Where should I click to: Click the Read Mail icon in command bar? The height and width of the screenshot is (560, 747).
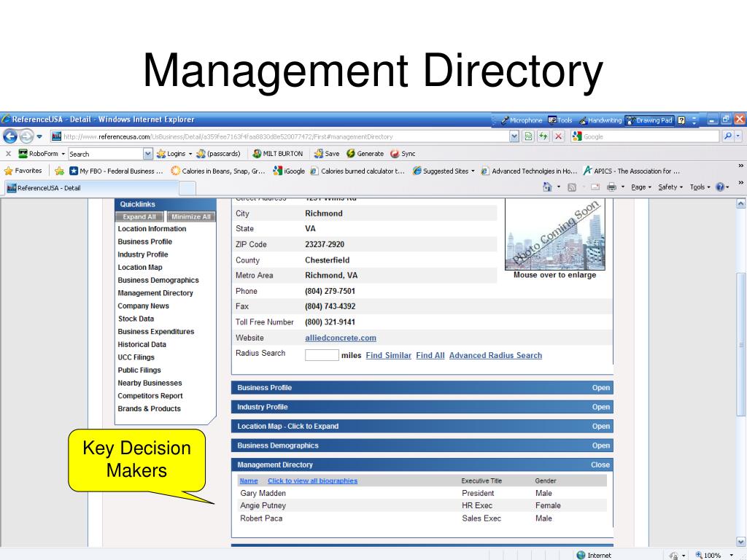click(x=595, y=187)
